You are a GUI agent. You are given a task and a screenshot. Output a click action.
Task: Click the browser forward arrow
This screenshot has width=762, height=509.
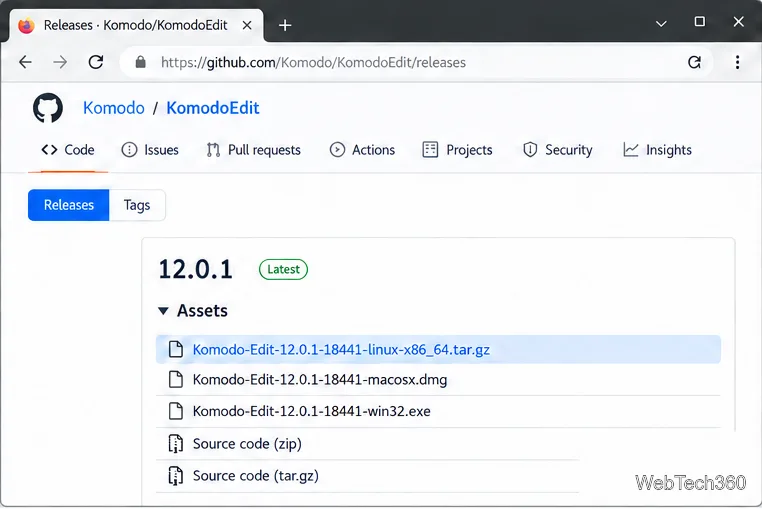click(60, 62)
